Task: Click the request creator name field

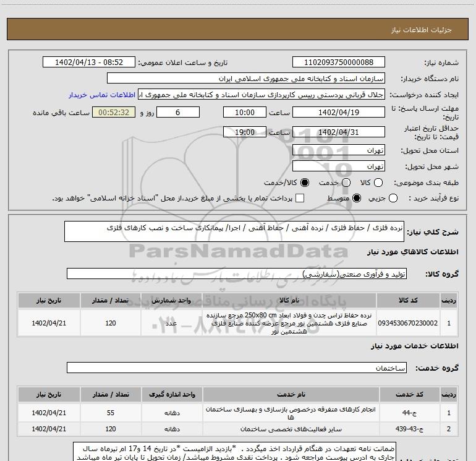Action: (261, 94)
